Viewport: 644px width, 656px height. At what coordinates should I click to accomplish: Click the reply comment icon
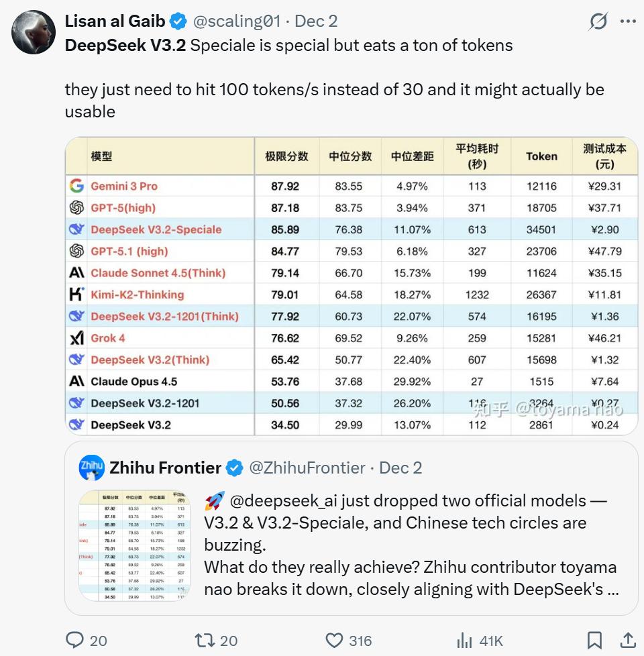click(x=74, y=640)
